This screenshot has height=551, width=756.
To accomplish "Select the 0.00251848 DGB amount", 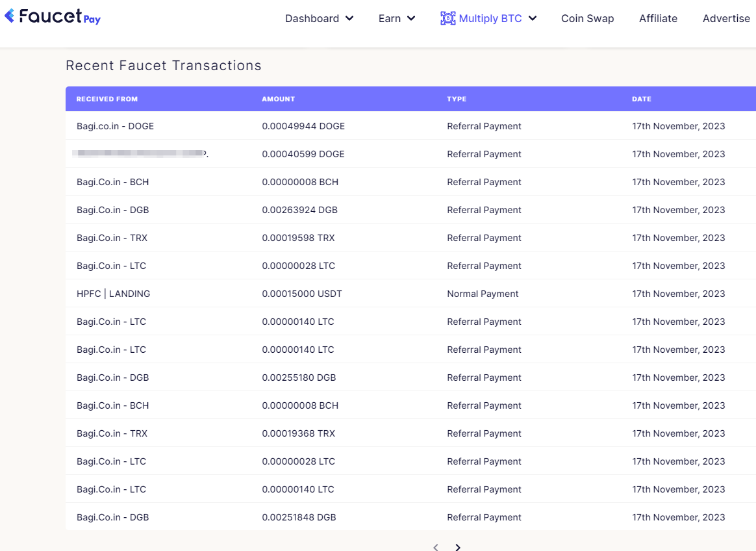I will [299, 517].
